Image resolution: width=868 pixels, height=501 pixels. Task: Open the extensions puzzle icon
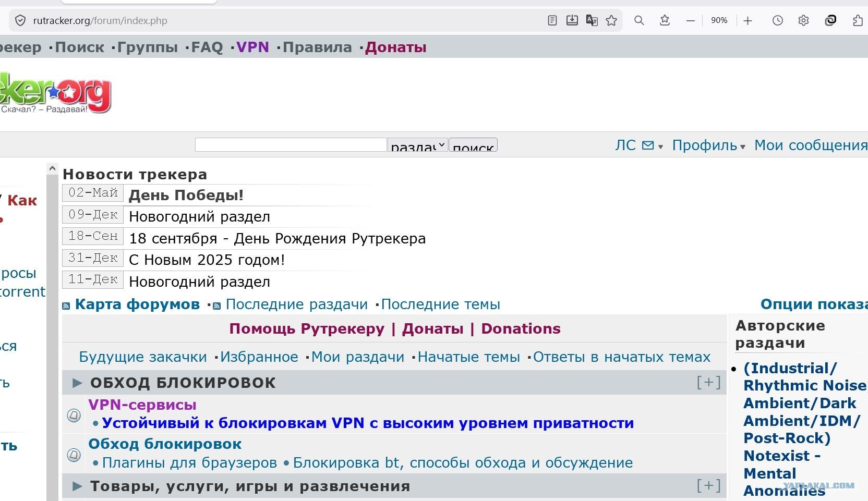858,20
